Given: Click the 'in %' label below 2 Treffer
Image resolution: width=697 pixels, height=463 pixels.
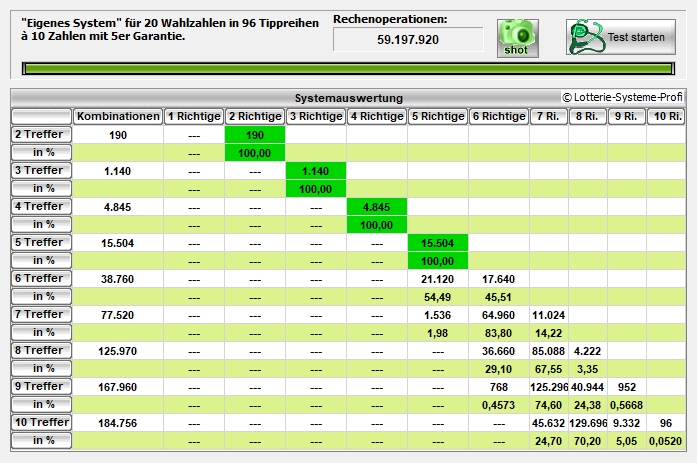Looking at the screenshot, I should [x=41, y=152].
